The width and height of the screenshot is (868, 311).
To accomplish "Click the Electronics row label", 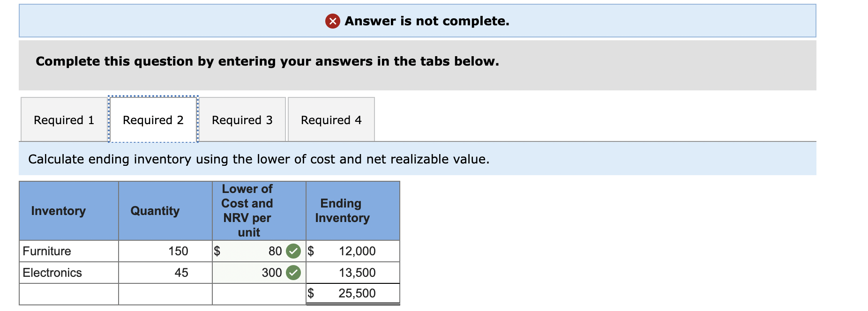I will click(x=52, y=273).
